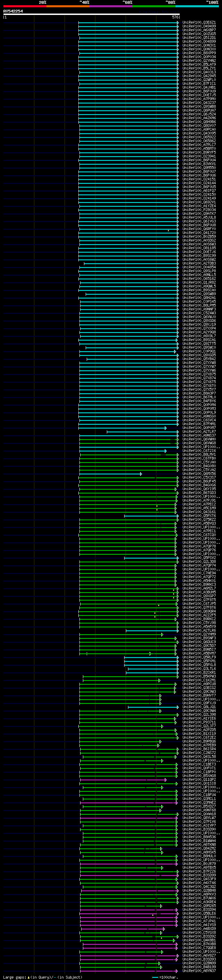222x980 pixels.
Task: Open hit UniRef100_Q2BN99
Action: coord(199,963)
